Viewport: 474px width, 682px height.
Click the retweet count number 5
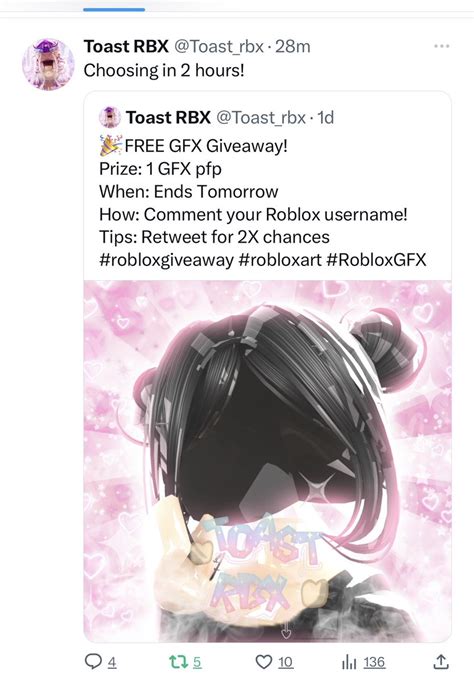pos(197,662)
